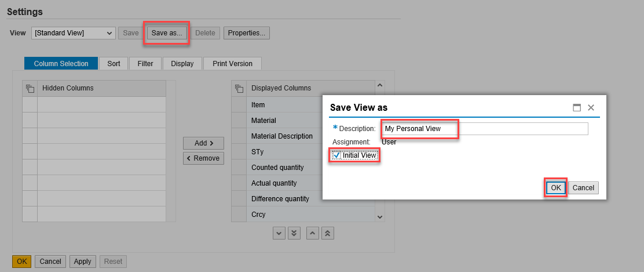The height and width of the screenshot is (272, 644).
Task: Open the Standard View dropdown
Action: [74, 33]
